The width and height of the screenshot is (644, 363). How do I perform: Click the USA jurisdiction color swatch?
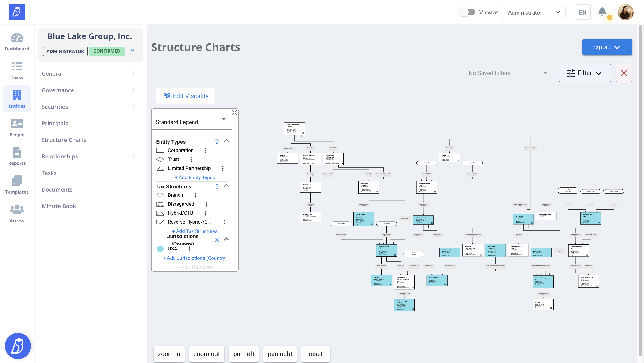160,249
